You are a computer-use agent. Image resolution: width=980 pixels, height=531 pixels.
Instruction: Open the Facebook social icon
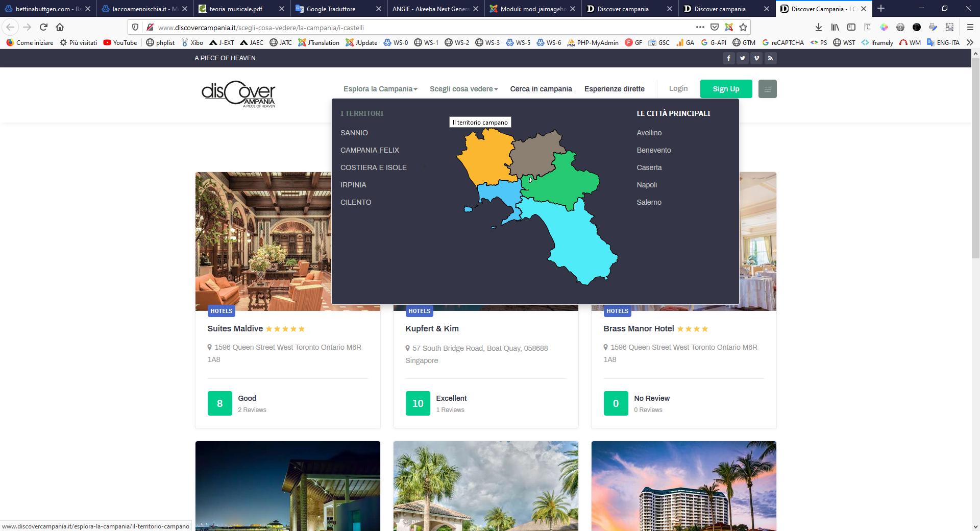point(728,58)
